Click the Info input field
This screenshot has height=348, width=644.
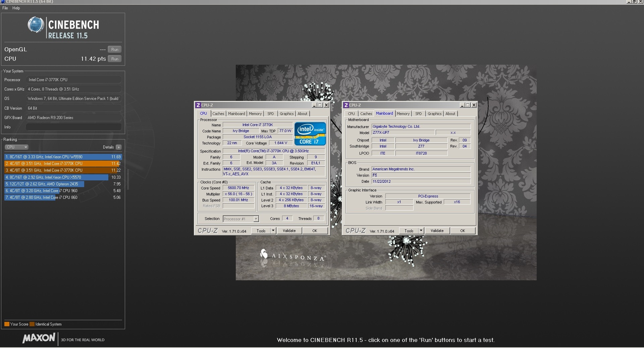tap(74, 127)
